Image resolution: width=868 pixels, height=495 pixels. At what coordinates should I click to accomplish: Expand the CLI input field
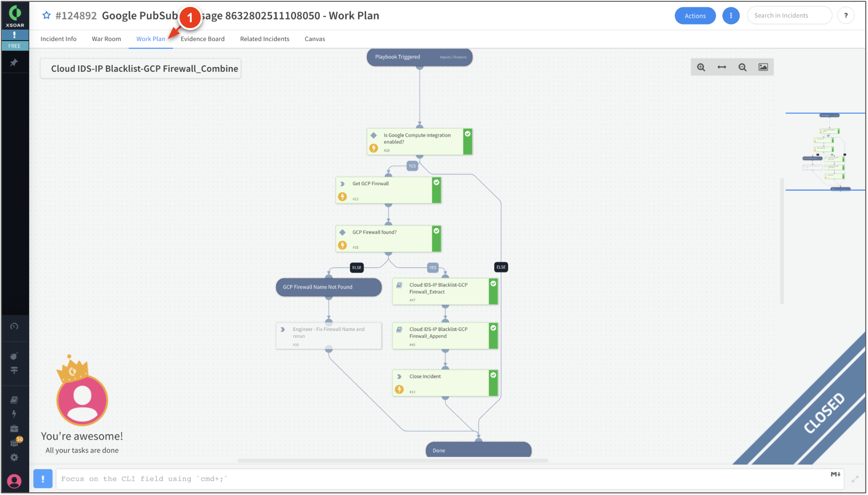tap(855, 479)
